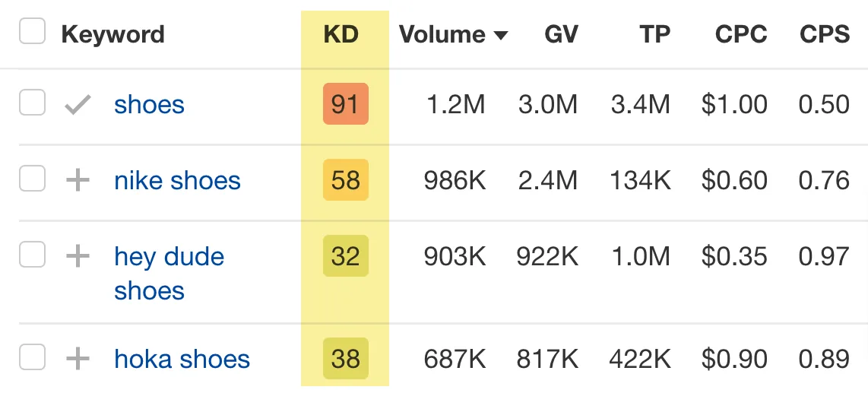
Task: Open the shoes keyword link
Action: click(x=149, y=105)
